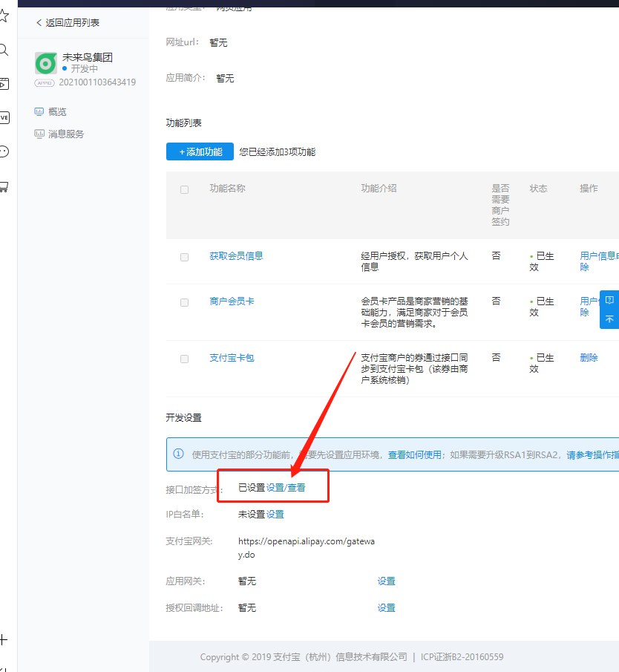Click 设置 link for IP白名单
This screenshot has width=619, height=672.
click(x=275, y=514)
